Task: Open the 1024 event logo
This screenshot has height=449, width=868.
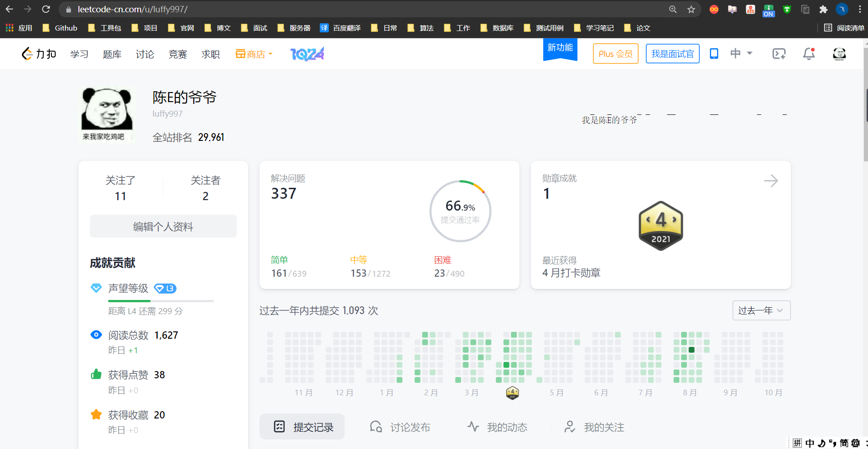Action: coord(307,54)
